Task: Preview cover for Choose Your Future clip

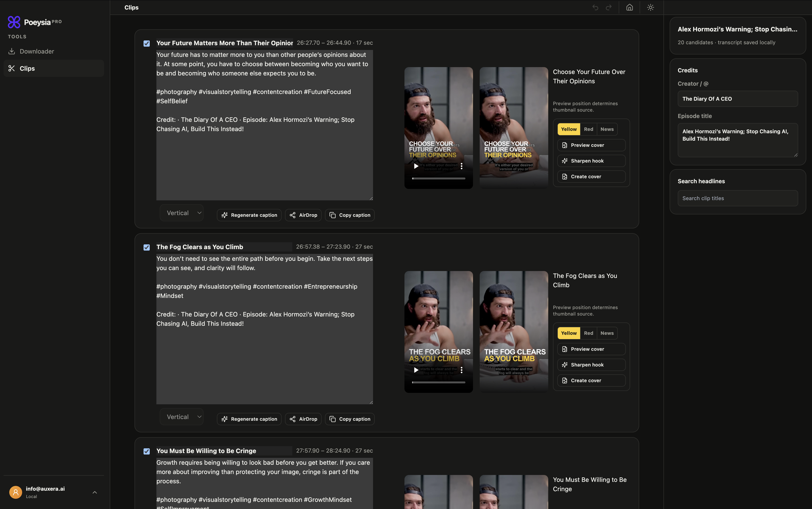Action: point(591,145)
